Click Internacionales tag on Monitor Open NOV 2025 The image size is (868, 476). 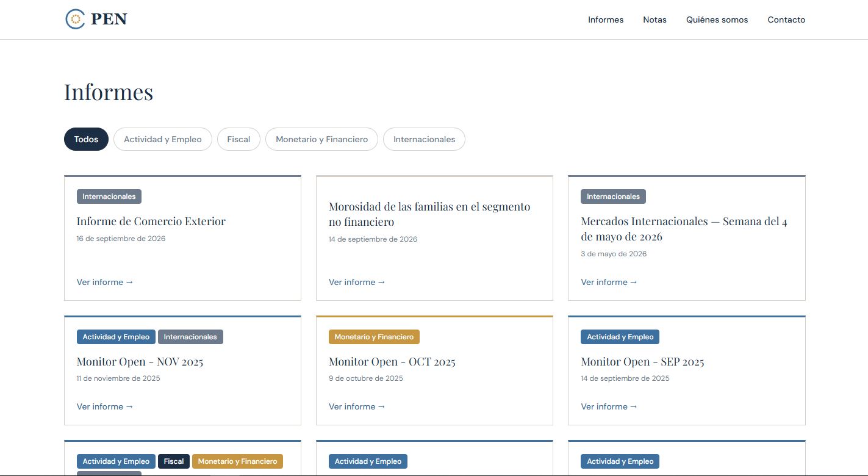(x=190, y=337)
